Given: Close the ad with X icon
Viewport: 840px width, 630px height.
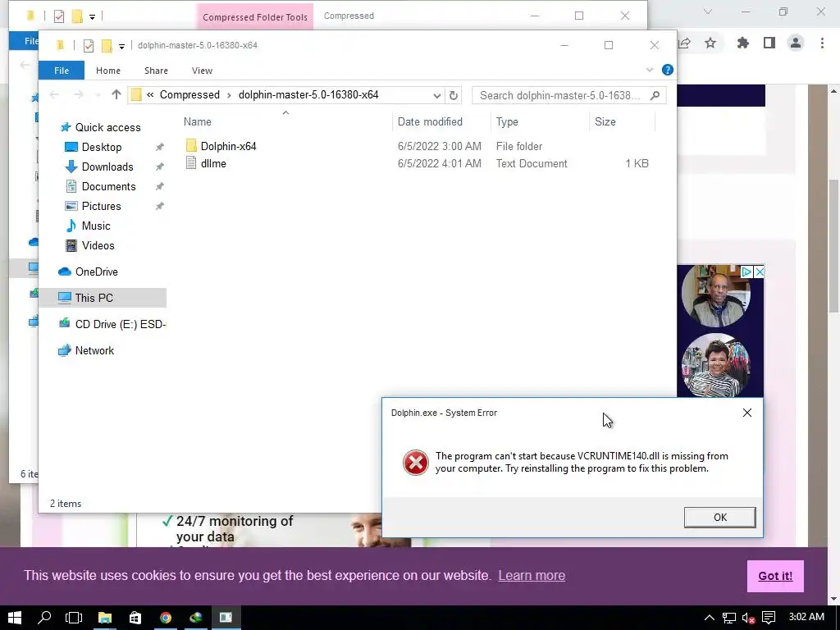Looking at the screenshot, I should tap(759, 272).
